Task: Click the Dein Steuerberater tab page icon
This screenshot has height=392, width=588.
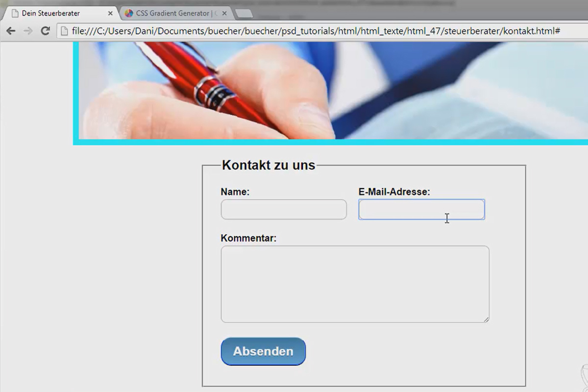Action: pyautogui.click(x=15, y=13)
